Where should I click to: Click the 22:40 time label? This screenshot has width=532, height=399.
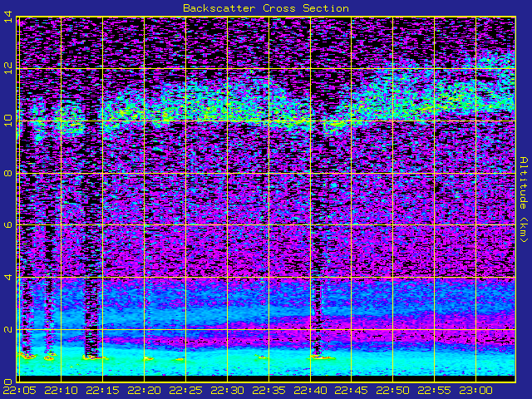tap(310, 391)
